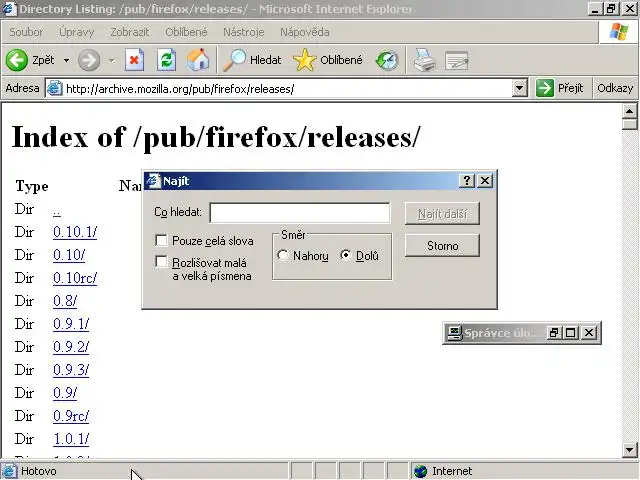The image size is (640, 480).
Task: Click the page icon beside the address
Action: pyautogui.click(x=54, y=88)
